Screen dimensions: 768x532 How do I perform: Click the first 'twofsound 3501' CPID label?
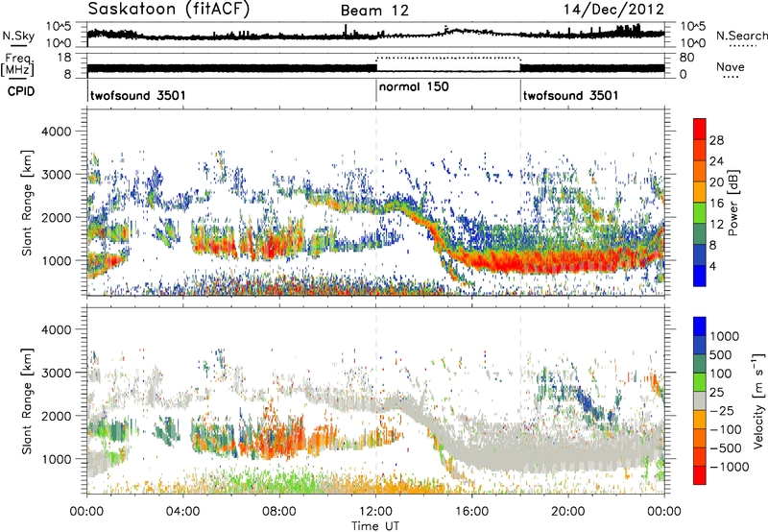point(138,95)
